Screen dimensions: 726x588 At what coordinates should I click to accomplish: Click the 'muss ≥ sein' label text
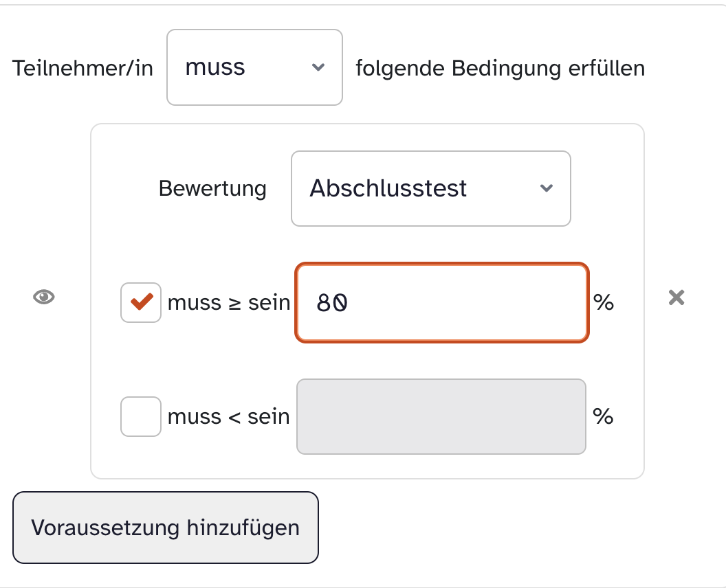tap(229, 302)
